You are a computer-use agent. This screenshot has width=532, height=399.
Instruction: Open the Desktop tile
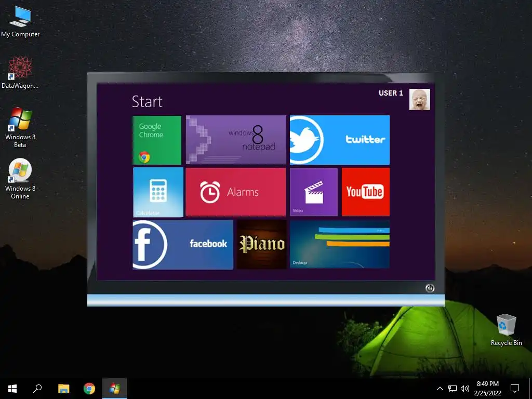pyautogui.click(x=340, y=244)
